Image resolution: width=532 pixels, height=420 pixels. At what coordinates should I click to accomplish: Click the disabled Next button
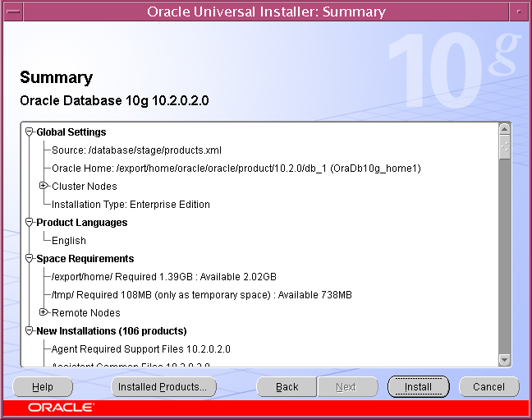pyautogui.click(x=348, y=386)
